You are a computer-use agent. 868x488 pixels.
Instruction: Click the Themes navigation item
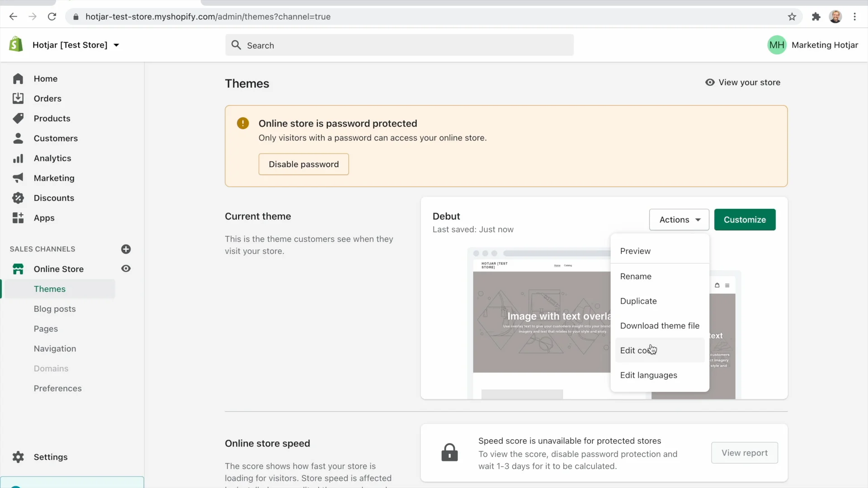(x=49, y=289)
